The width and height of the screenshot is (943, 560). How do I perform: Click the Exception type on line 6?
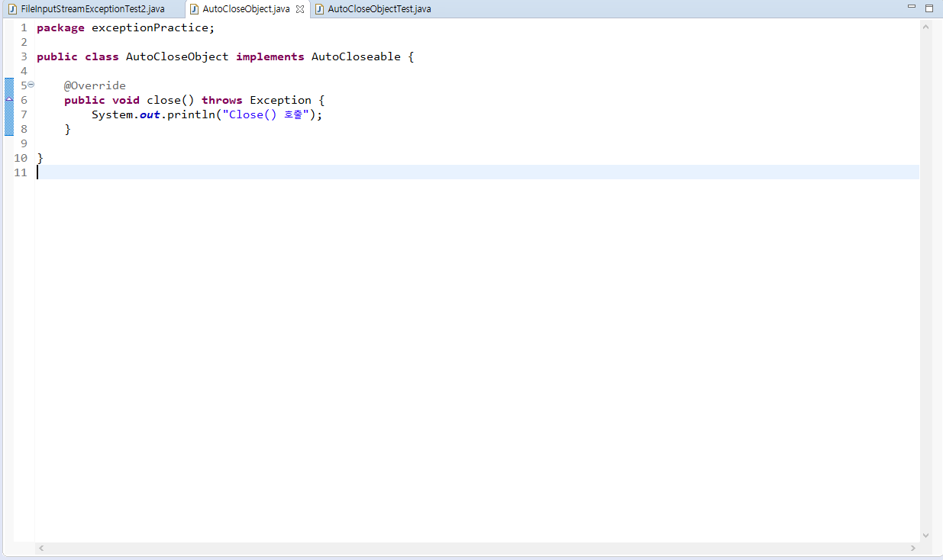[280, 100]
